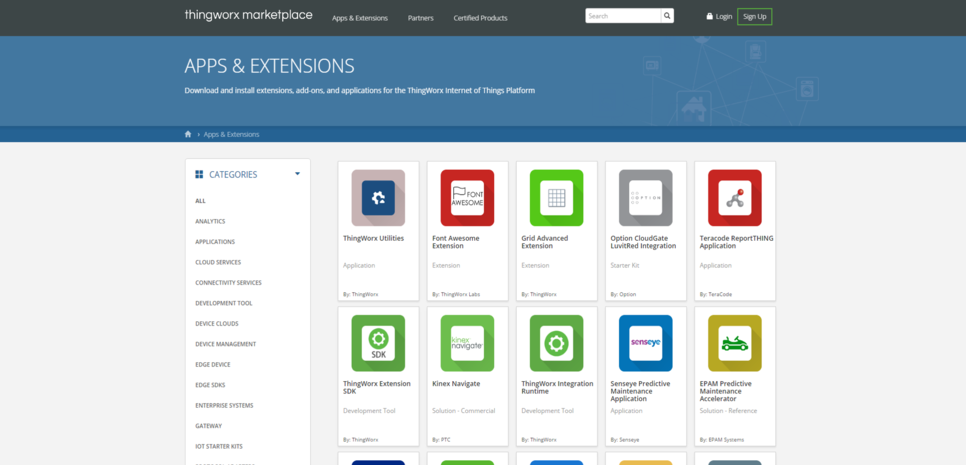Click 'By: EPAM Systems' author text
This screenshot has width=966, height=465.
point(722,440)
